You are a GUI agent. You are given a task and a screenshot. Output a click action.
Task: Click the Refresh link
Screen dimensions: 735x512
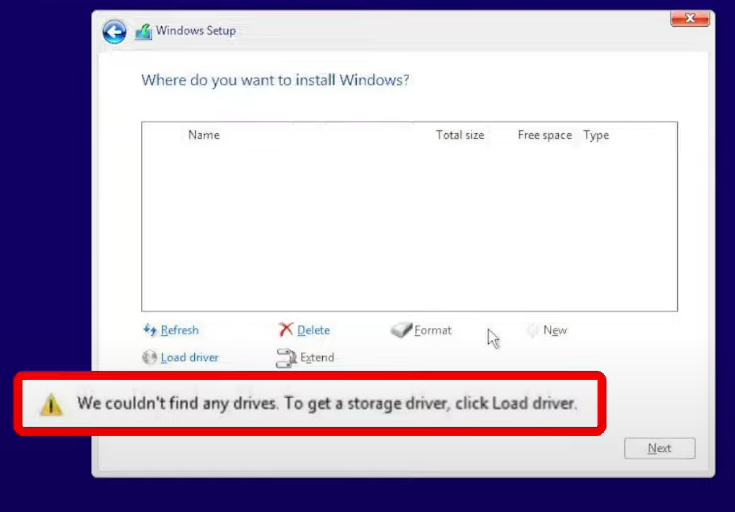click(180, 330)
